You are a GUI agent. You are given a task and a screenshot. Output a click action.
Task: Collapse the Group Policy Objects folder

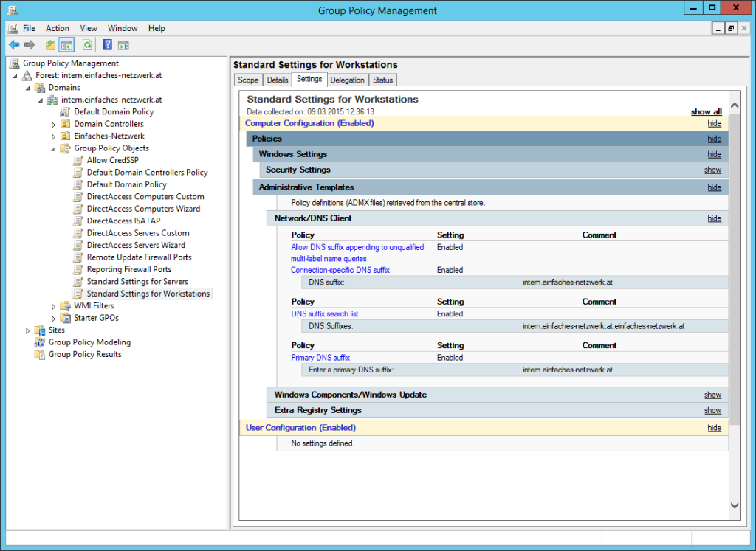(53, 148)
